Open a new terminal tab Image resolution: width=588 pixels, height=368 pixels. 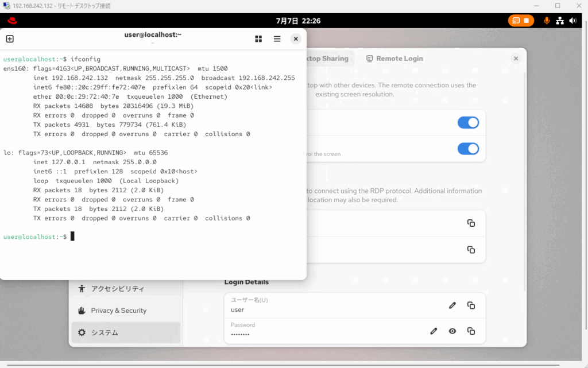[x=10, y=39]
